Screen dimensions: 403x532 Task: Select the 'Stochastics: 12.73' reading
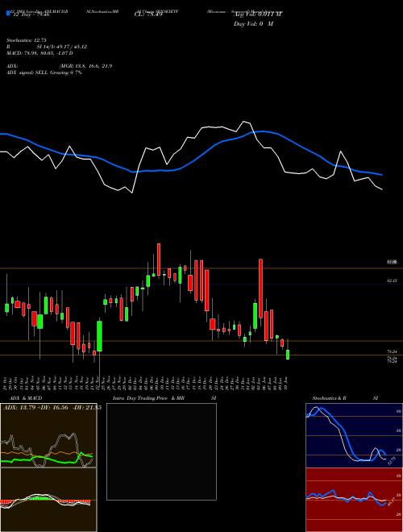[x=26, y=40]
